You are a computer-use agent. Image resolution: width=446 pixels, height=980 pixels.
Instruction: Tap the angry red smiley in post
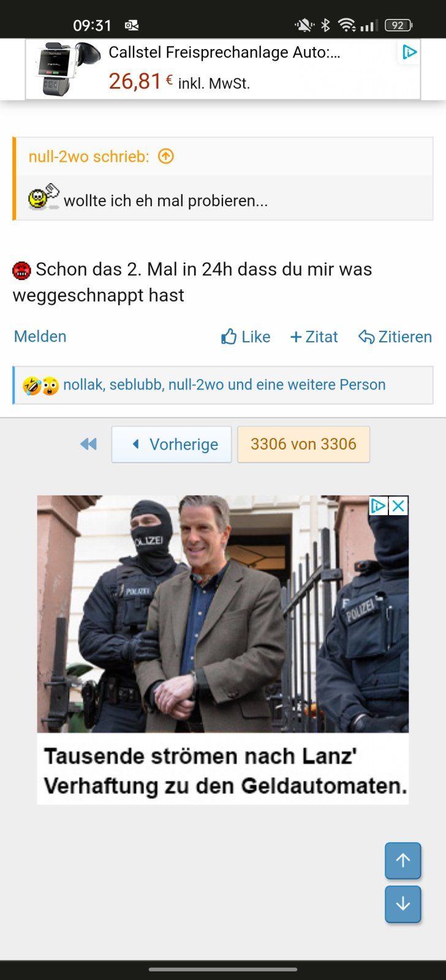[x=21, y=270]
